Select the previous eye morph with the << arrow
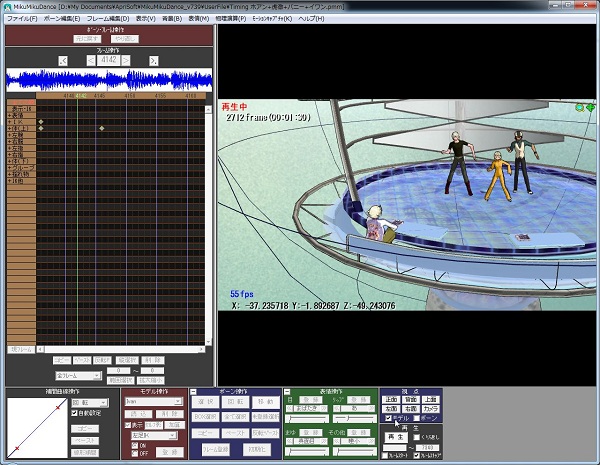 290,408
